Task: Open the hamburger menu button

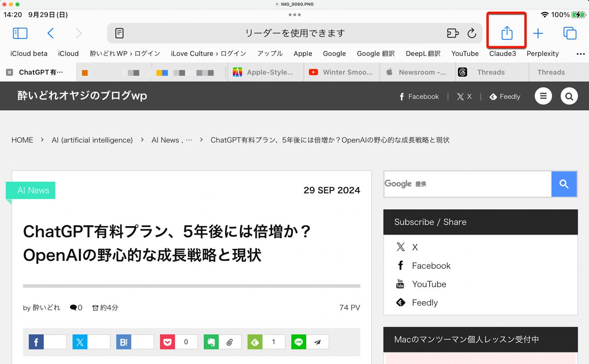Action: click(543, 96)
